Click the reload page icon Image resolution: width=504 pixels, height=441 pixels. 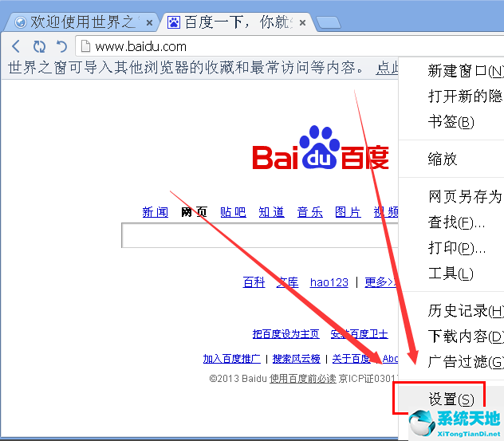[39, 46]
